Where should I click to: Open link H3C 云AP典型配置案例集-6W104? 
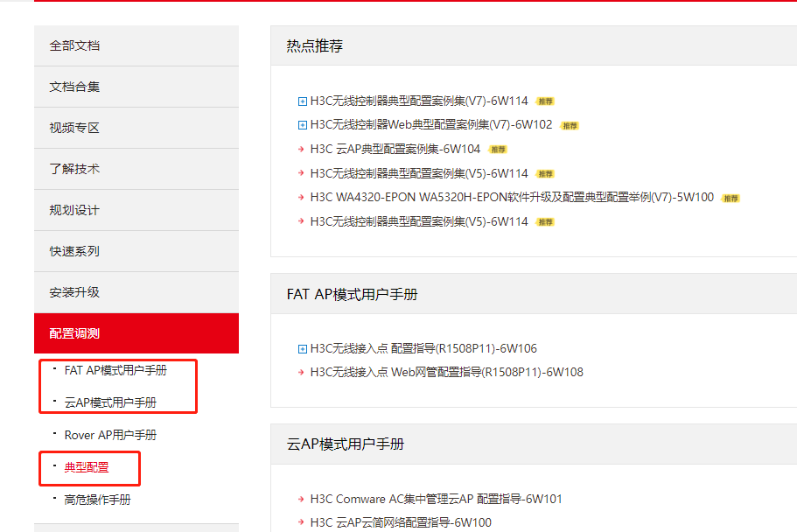pyautogui.click(x=395, y=149)
